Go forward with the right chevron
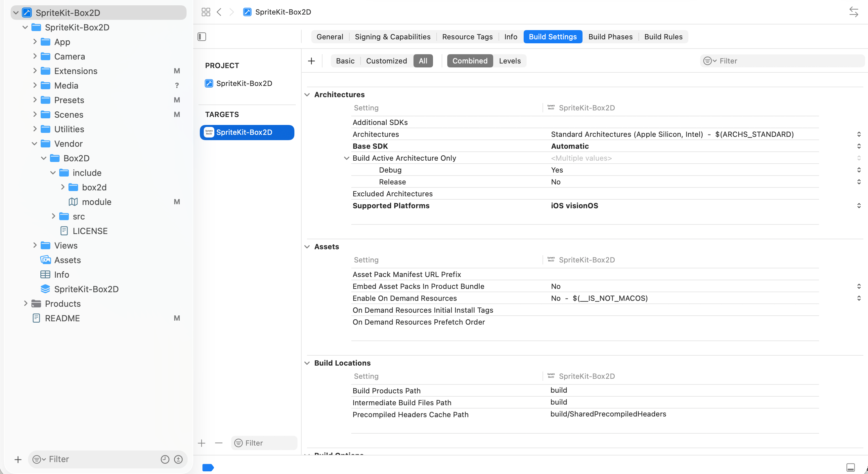The width and height of the screenshot is (868, 474). [x=232, y=12]
